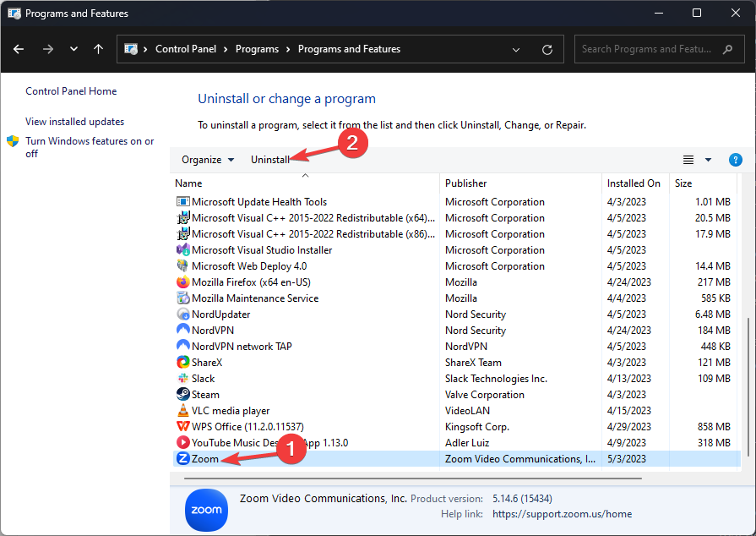Expand chevron after Control Panel breadcrumb
The image size is (756, 536).
(x=226, y=49)
